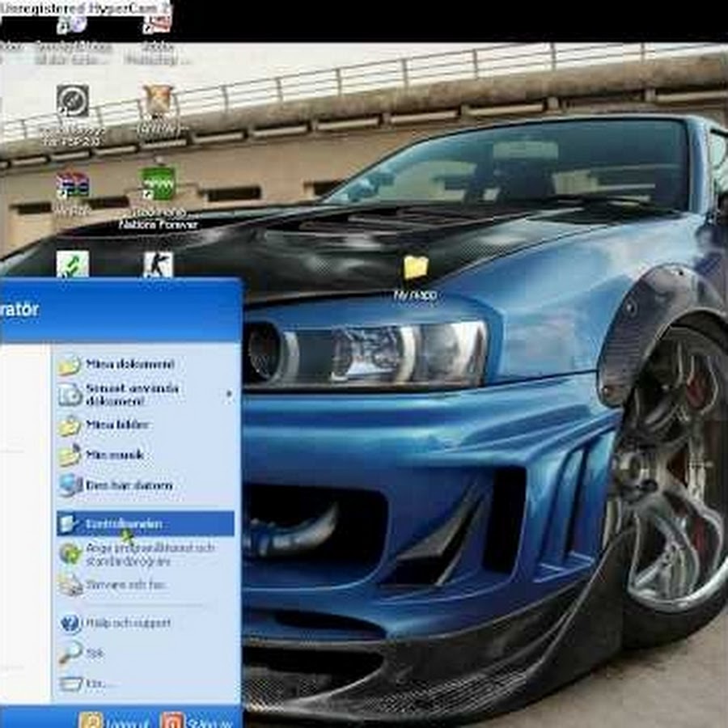The height and width of the screenshot is (728, 728).
Task: Open the Counter-Strike desktop shortcut
Action: coord(158,265)
